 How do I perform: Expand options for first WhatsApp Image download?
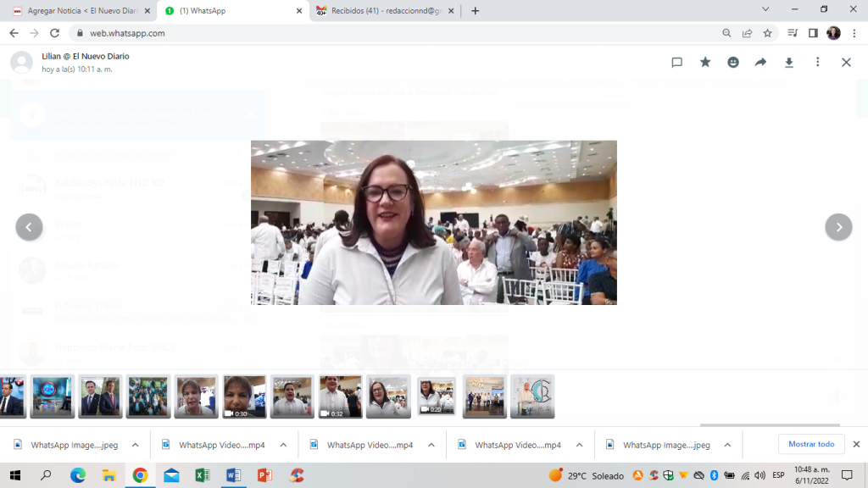click(x=135, y=445)
